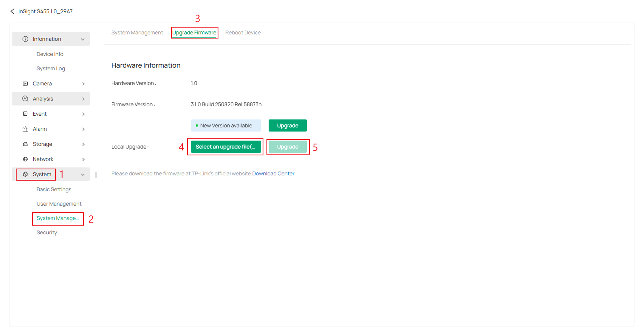
Task: Switch to the Upgrade Firmware tab
Action: pyautogui.click(x=194, y=32)
